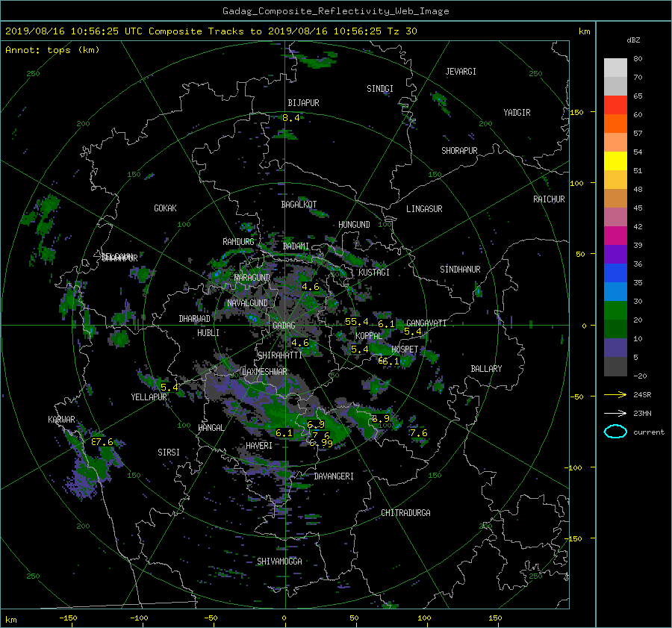
Task: Click the HAVERI city label
Action: click(259, 446)
